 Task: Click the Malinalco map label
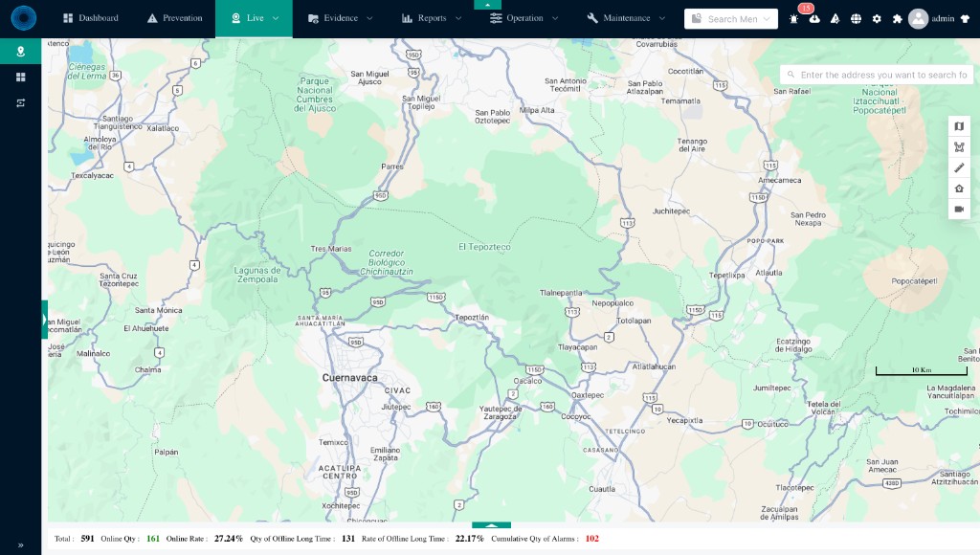[x=93, y=354]
